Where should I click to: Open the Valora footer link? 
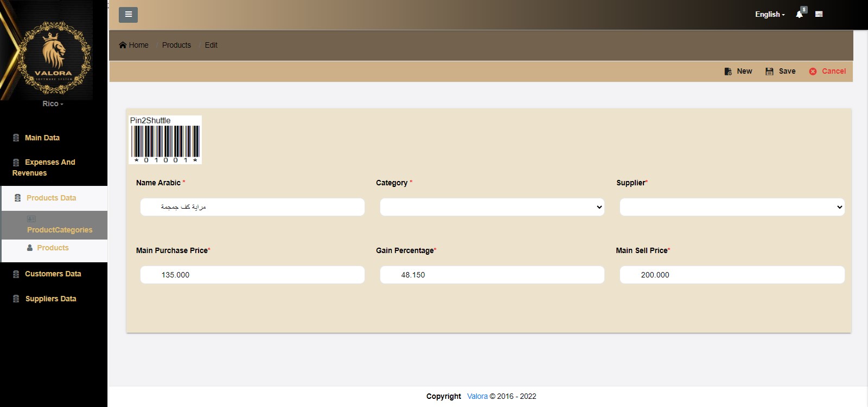click(477, 396)
